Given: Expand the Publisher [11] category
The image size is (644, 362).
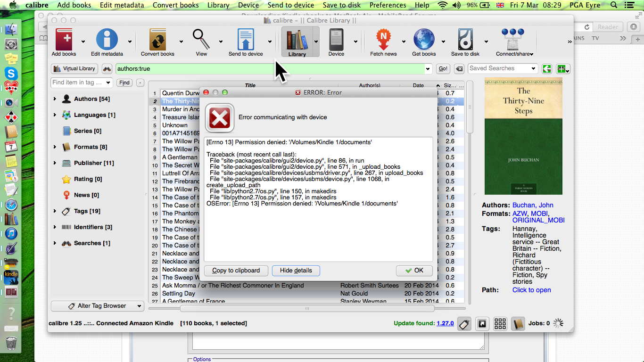Looking at the screenshot, I should (x=55, y=163).
